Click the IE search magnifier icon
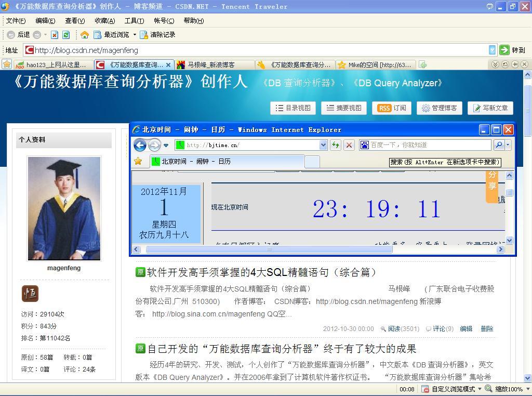The image size is (532, 396). 498,145
